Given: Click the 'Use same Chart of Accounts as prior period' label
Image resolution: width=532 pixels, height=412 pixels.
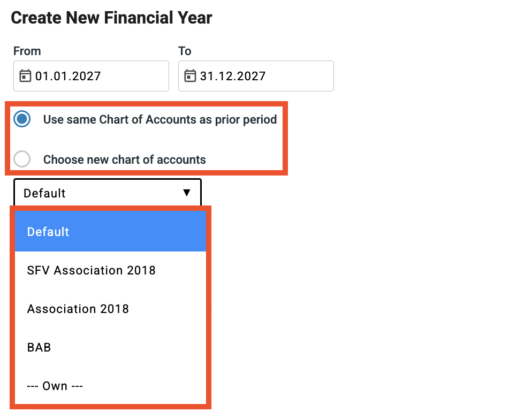Looking at the screenshot, I should pyautogui.click(x=159, y=119).
